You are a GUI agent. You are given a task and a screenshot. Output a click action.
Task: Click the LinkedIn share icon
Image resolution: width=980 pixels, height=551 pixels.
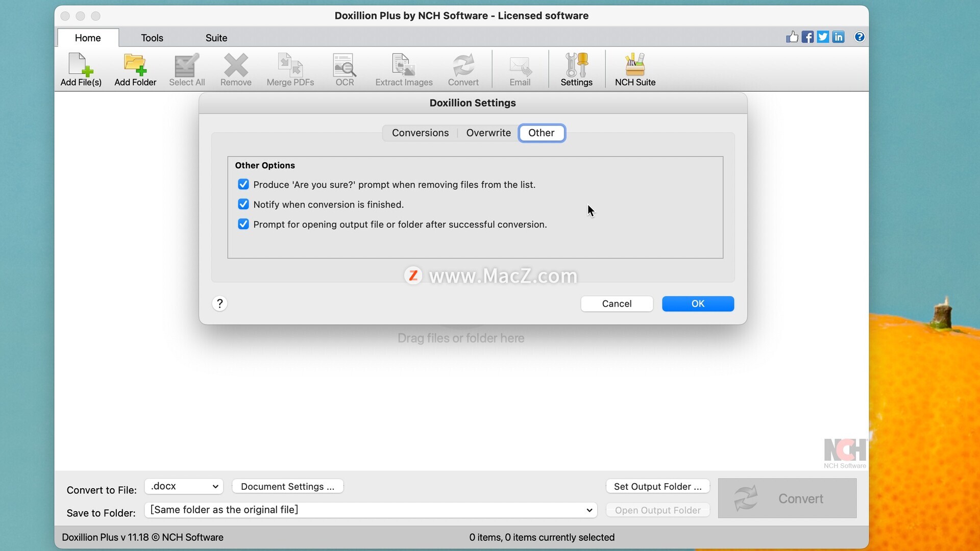(838, 37)
